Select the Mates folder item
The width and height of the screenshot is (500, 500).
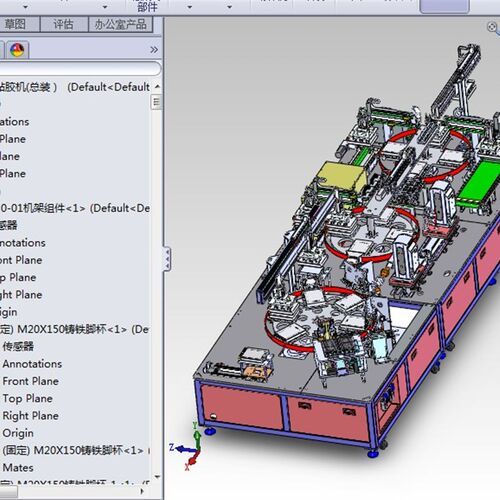(x=18, y=468)
